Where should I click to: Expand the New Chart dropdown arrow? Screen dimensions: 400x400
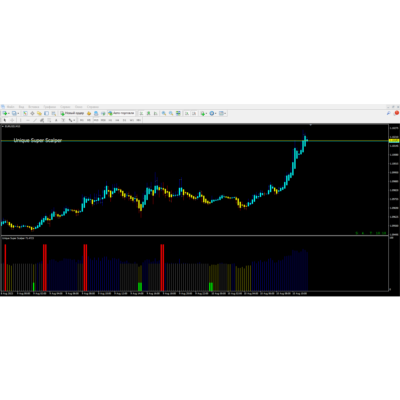coord(9,114)
